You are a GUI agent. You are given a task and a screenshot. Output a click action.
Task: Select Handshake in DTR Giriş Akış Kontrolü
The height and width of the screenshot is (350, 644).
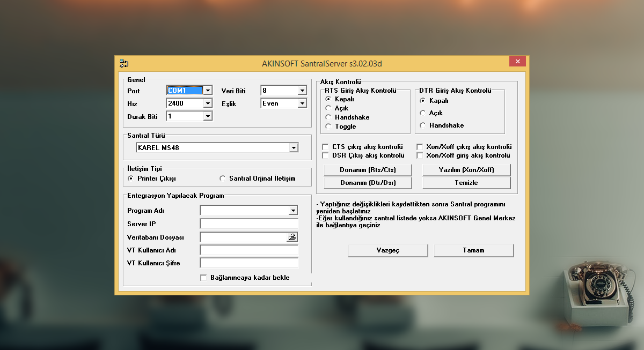pyautogui.click(x=423, y=125)
